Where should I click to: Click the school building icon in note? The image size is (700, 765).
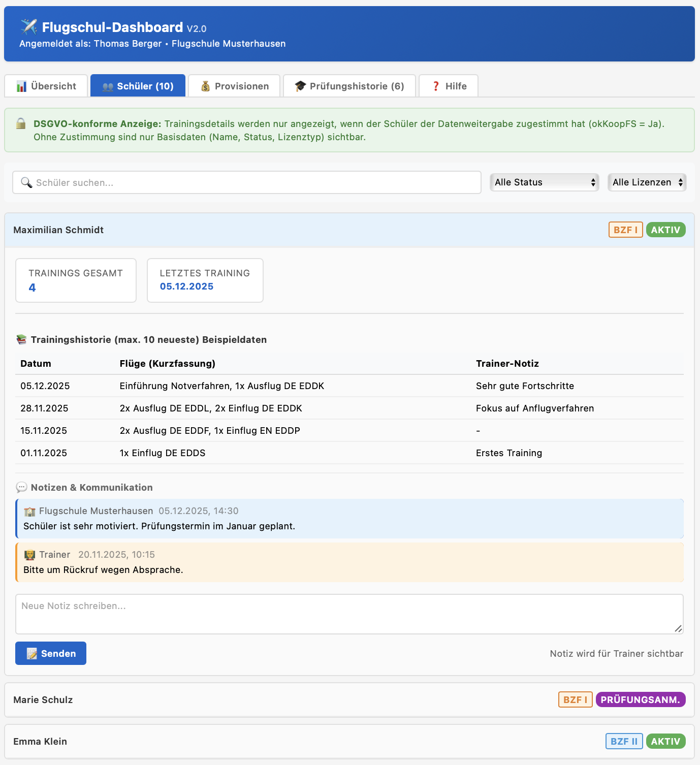[x=29, y=511]
